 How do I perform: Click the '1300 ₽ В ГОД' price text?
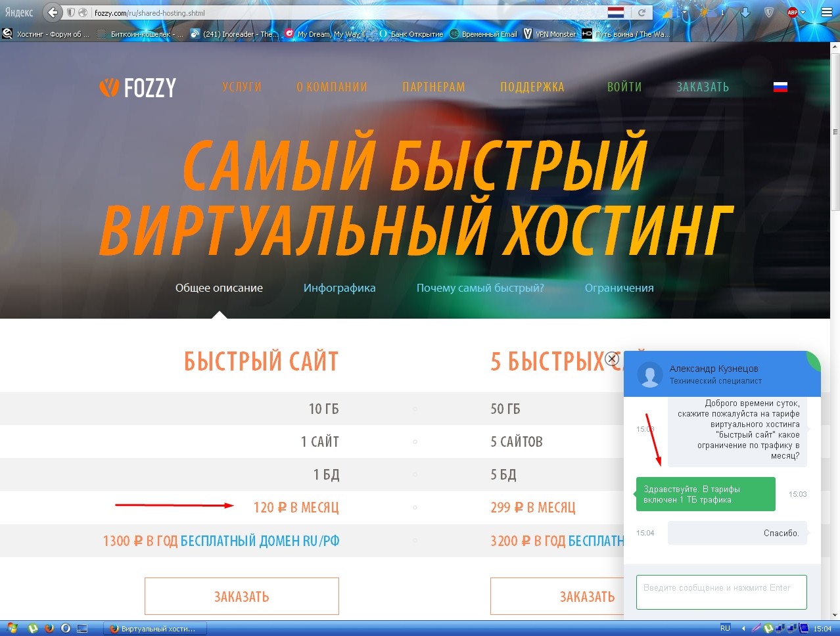pyautogui.click(x=140, y=541)
